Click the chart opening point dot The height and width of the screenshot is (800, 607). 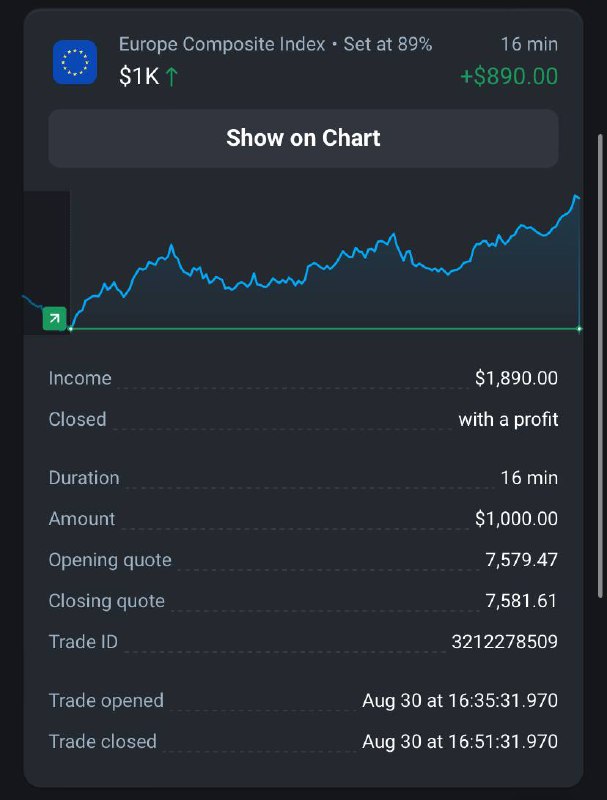(70, 329)
